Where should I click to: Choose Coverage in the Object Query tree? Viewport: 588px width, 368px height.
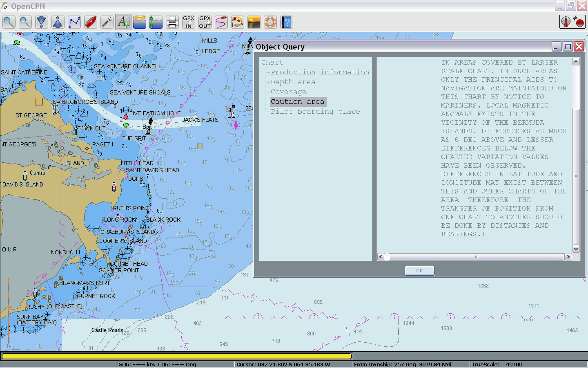point(288,92)
